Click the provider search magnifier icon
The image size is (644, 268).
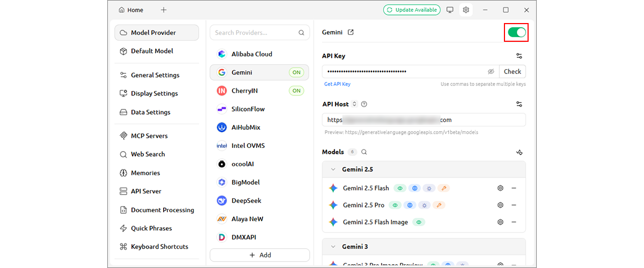pos(302,33)
